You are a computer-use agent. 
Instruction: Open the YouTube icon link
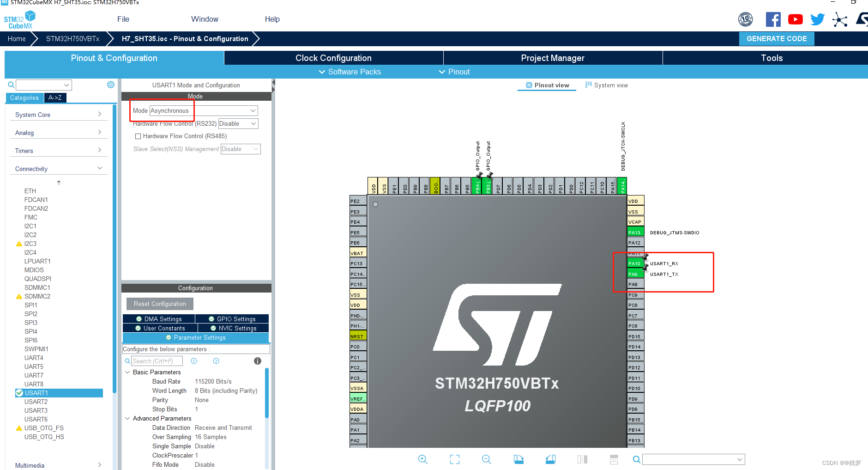[795, 19]
